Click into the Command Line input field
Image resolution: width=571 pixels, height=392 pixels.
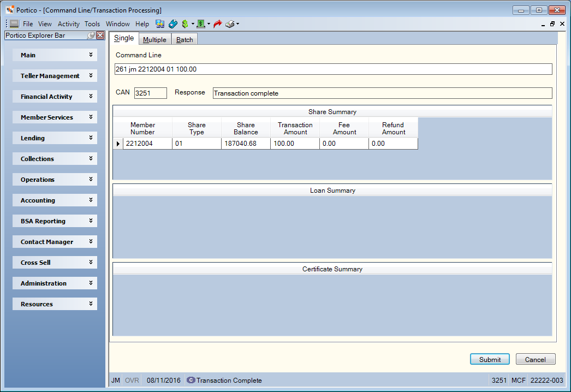pyautogui.click(x=333, y=69)
